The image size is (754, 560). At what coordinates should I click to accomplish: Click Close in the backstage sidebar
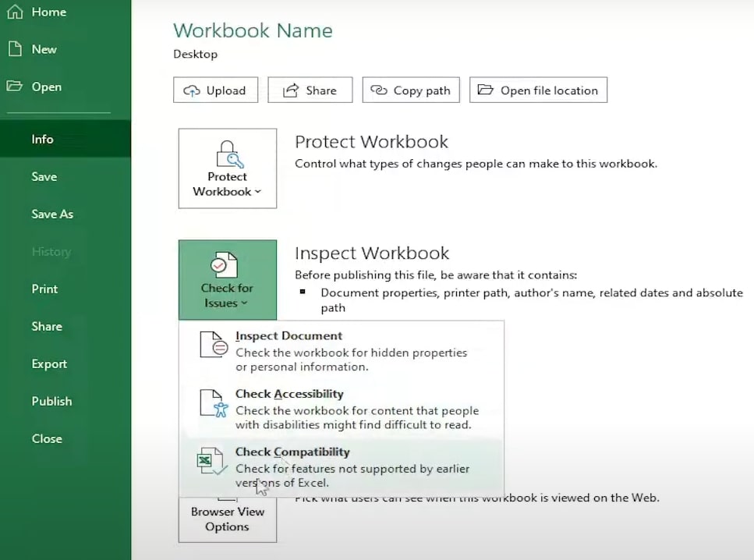(x=47, y=438)
